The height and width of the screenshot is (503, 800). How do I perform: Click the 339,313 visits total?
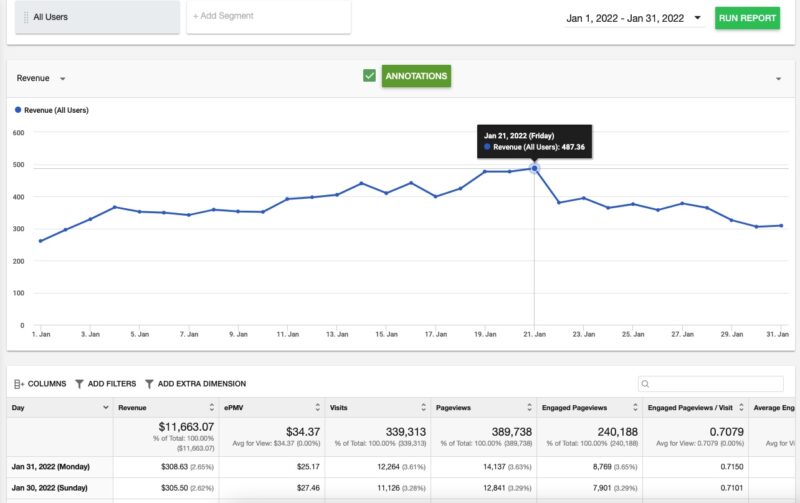[x=406, y=432]
